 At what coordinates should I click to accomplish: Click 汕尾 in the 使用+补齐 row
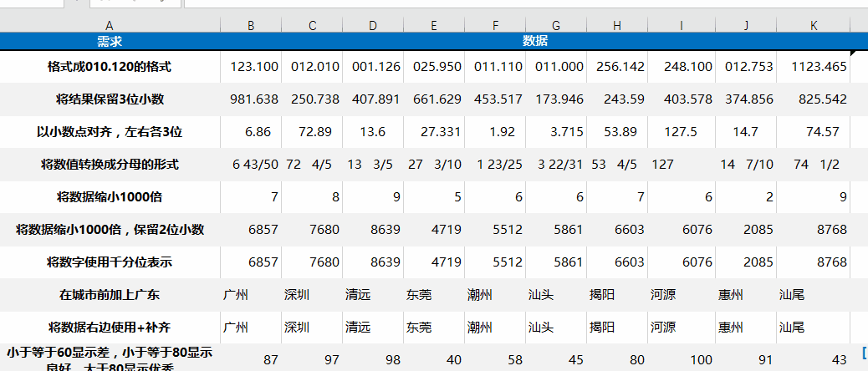pos(813,328)
